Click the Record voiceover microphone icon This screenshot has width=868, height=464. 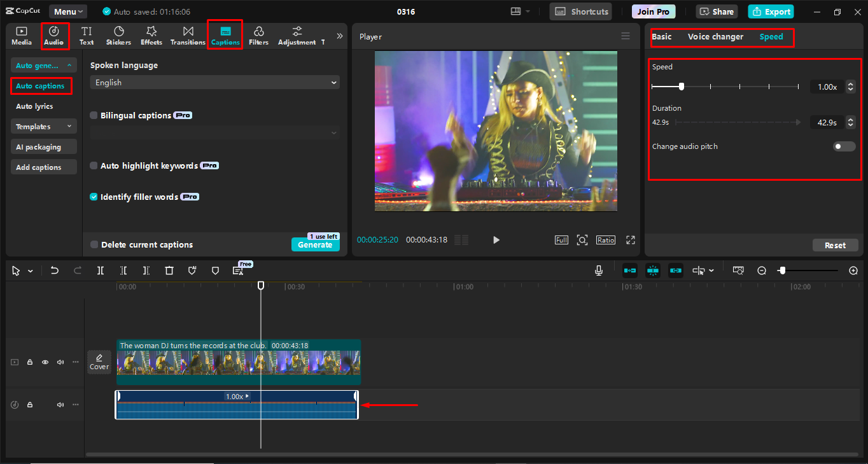[x=598, y=270]
